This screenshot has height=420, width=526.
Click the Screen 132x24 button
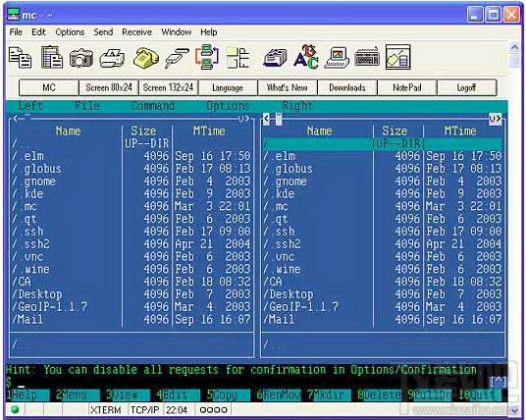point(169,87)
